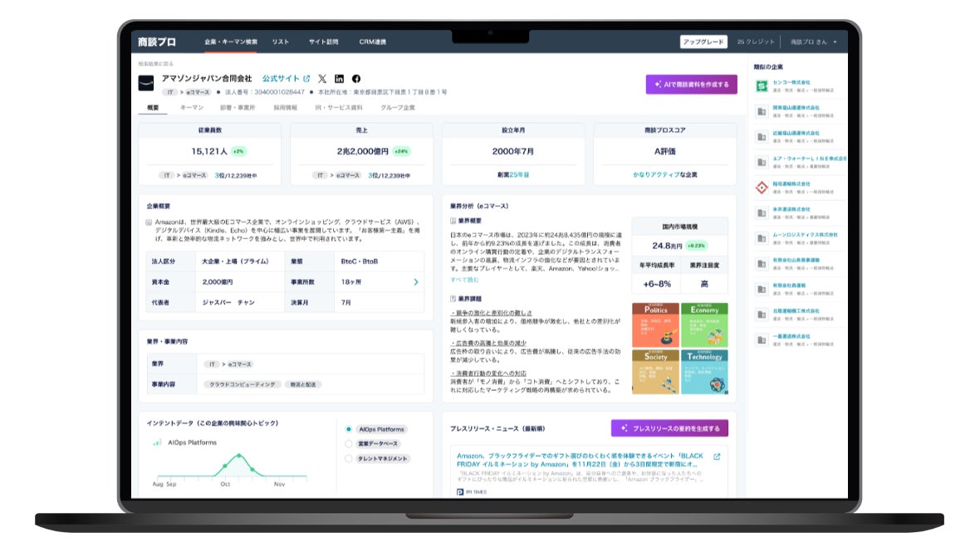Click the 広告費の高騰と効果の減少 heading
Screen dimensions: 980x547
coord(488,344)
